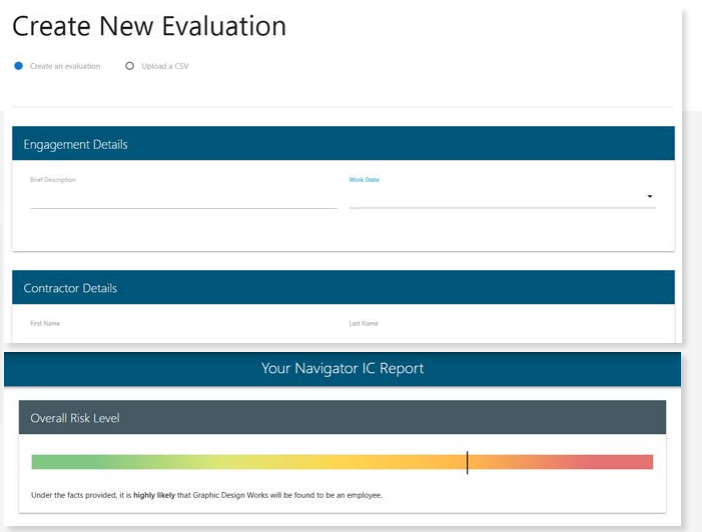The width and height of the screenshot is (702, 532).
Task: Click the Work State dropdown arrow
Action: pos(650,197)
